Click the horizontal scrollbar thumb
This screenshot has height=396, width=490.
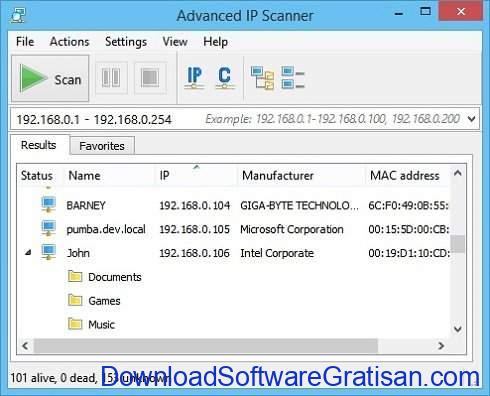(206, 346)
